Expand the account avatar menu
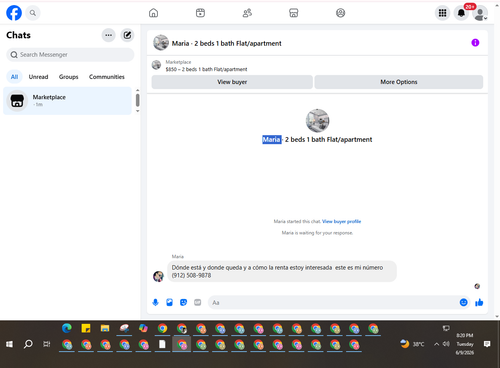This screenshot has height=368, width=500. pos(480,13)
